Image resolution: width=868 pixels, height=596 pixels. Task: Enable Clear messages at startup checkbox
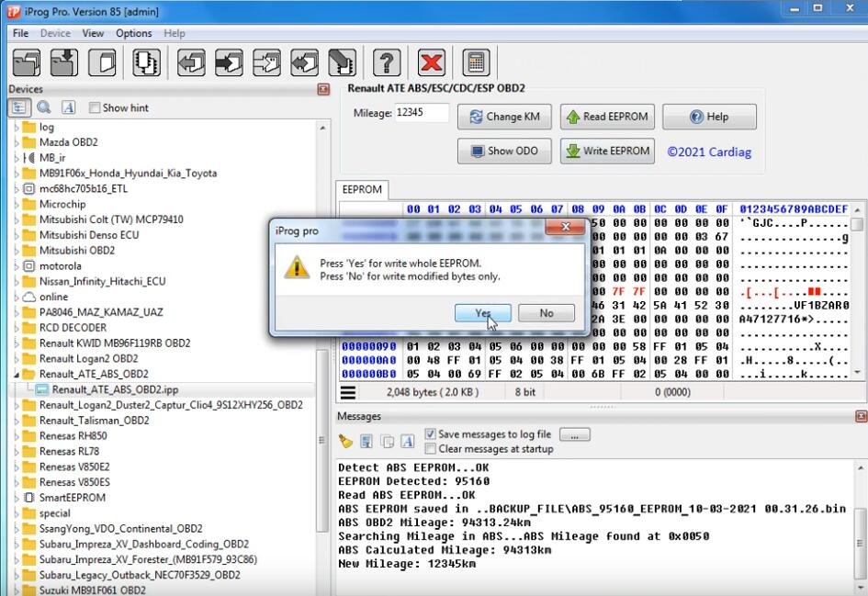430,448
